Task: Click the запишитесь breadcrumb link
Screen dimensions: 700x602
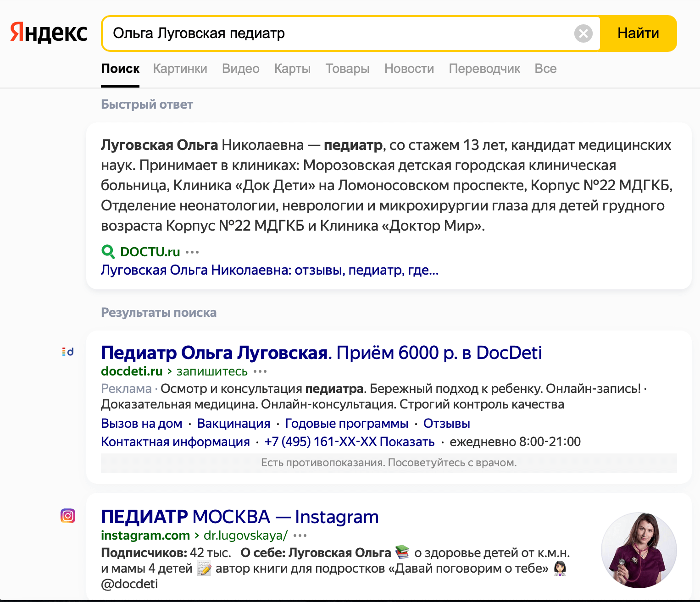Action: [x=212, y=371]
